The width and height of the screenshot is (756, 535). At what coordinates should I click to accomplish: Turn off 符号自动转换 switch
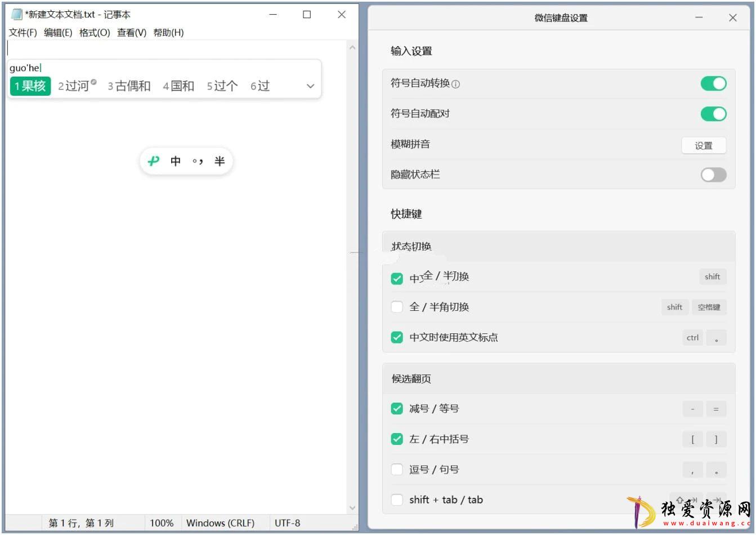click(713, 83)
